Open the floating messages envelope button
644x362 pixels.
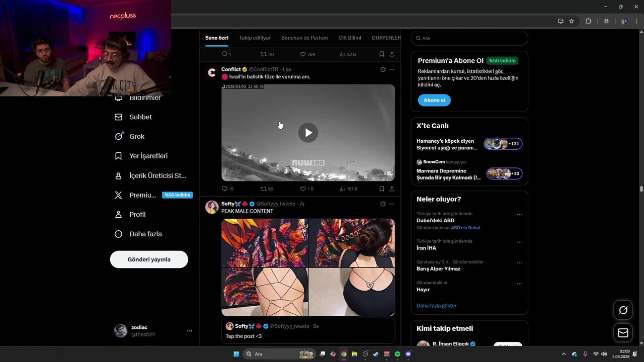click(623, 333)
